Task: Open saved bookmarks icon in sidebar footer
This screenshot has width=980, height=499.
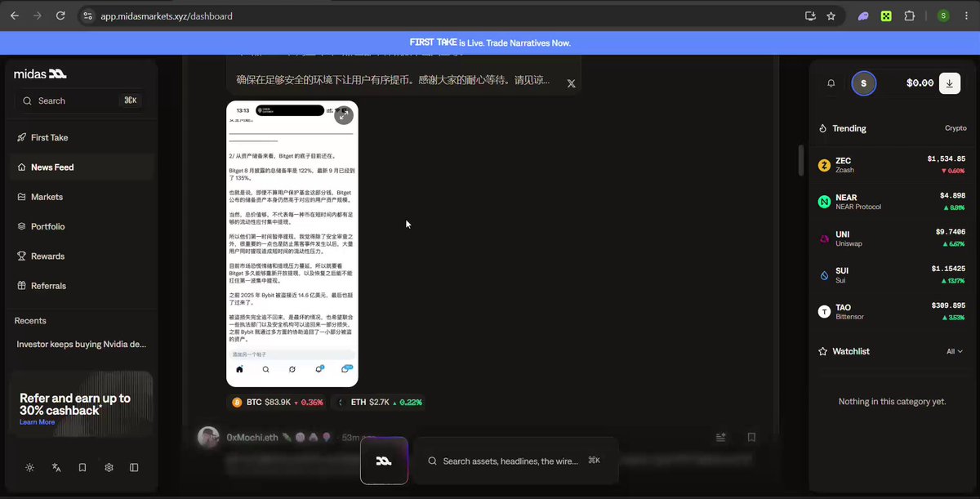Action: tap(82, 468)
